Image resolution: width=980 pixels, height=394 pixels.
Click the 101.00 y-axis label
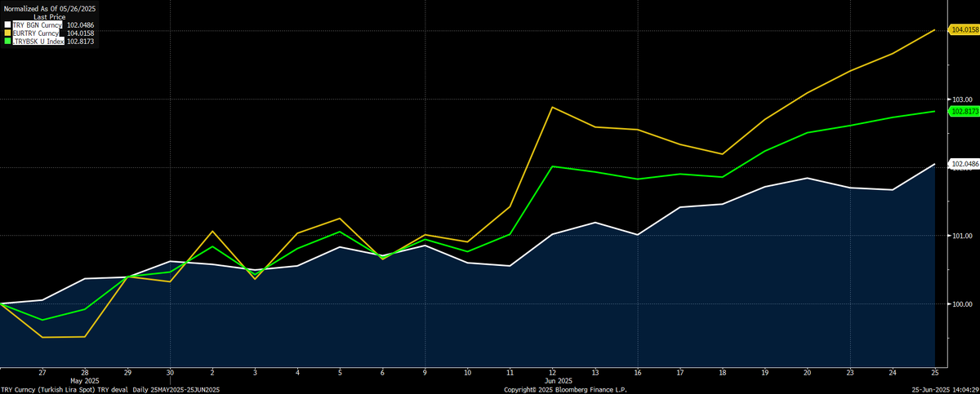[x=960, y=236]
